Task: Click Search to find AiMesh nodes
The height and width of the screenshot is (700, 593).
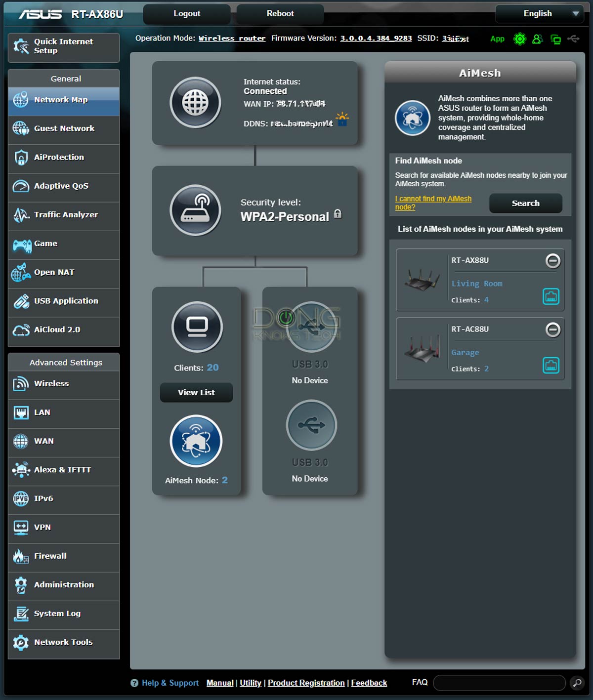Action: pyautogui.click(x=525, y=203)
